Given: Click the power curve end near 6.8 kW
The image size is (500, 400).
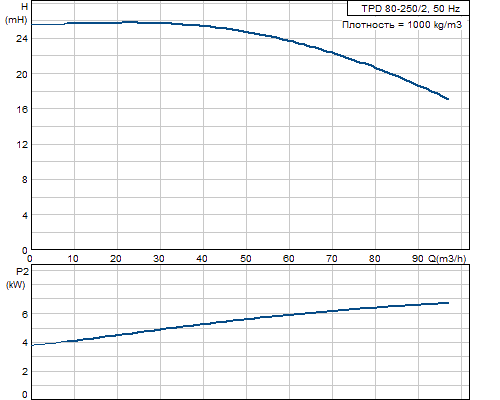Looking at the screenshot, I should pyautogui.click(x=448, y=303).
